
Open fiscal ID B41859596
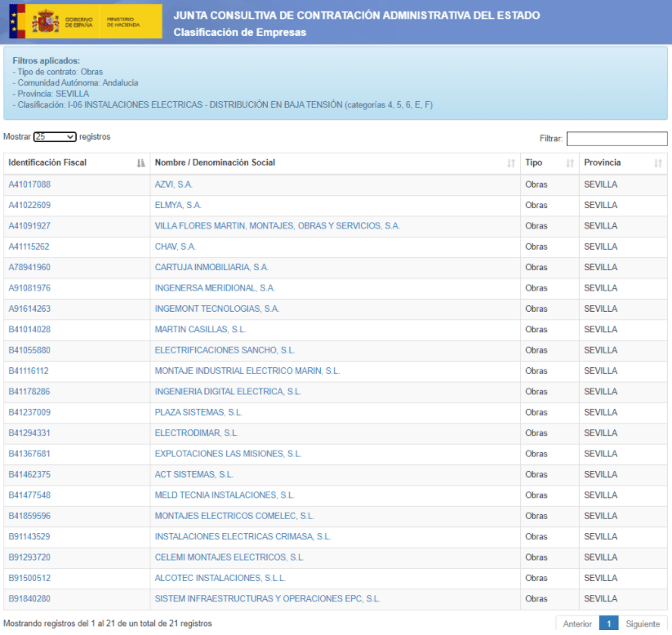tap(29, 516)
